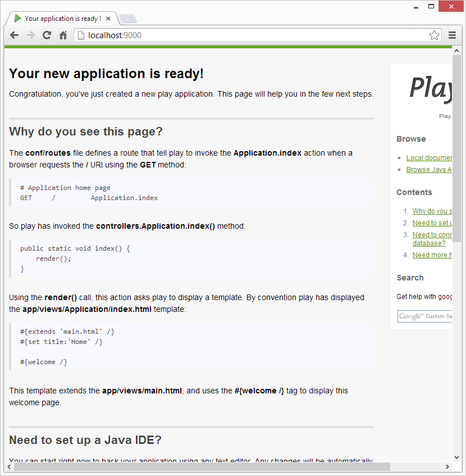
Task: Follow the 'Need more help' contents link
Action: (432, 255)
